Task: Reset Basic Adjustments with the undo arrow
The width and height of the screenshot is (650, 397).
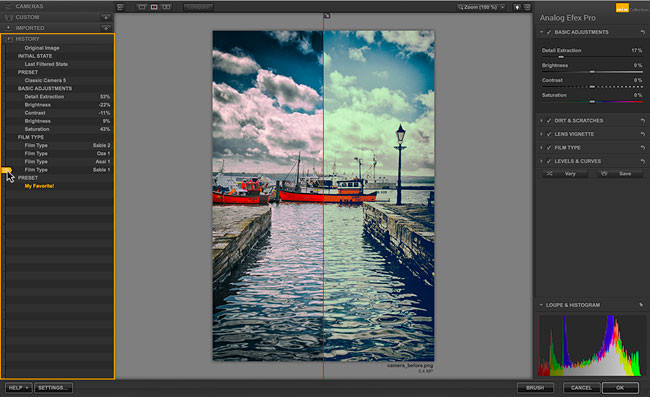Action: [643, 32]
